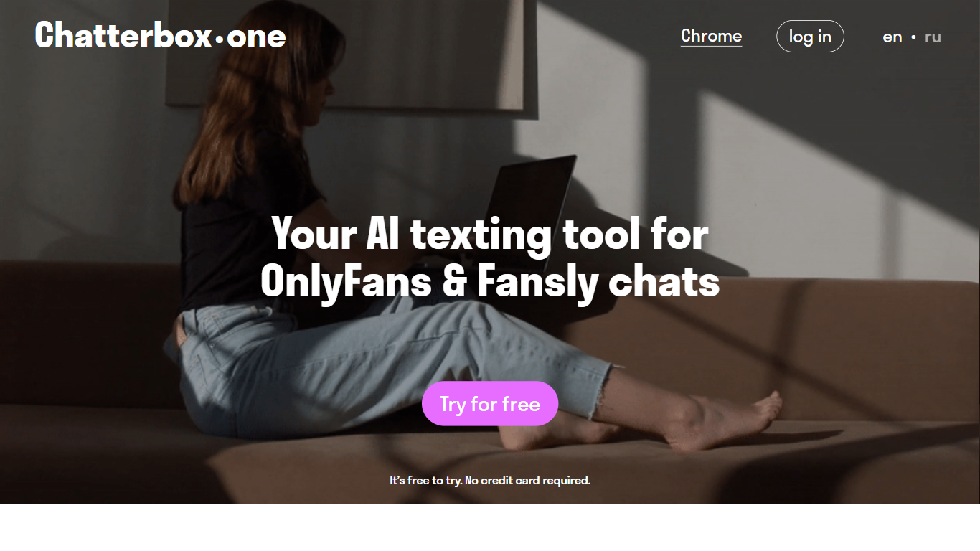Click the "No credit card required" note
The height and width of the screenshot is (551, 980).
pyautogui.click(x=527, y=480)
